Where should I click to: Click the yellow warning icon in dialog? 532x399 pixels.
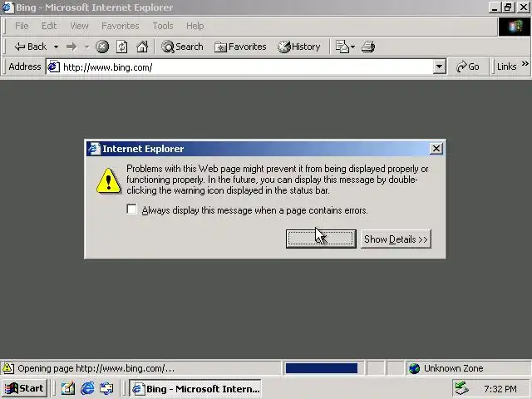pos(108,181)
